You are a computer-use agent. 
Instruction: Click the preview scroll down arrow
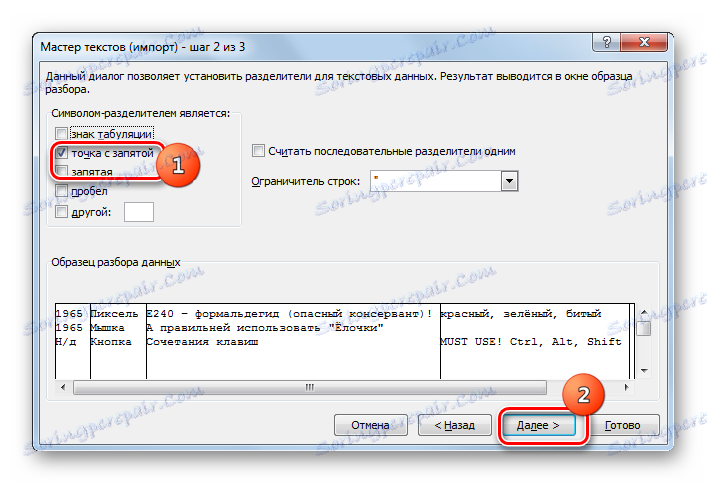point(644,371)
